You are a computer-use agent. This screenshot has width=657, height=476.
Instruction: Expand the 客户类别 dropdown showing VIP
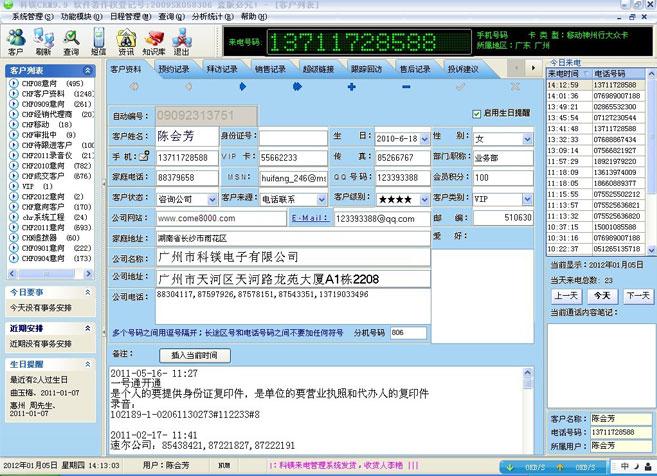pos(526,199)
